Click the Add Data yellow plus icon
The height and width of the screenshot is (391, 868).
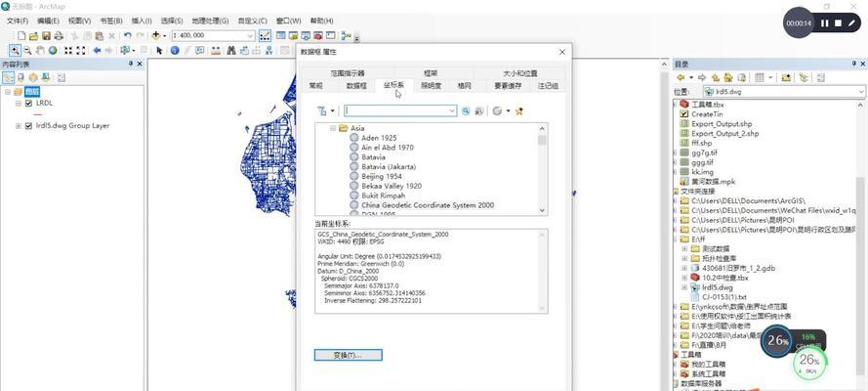click(x=155, y=35)
